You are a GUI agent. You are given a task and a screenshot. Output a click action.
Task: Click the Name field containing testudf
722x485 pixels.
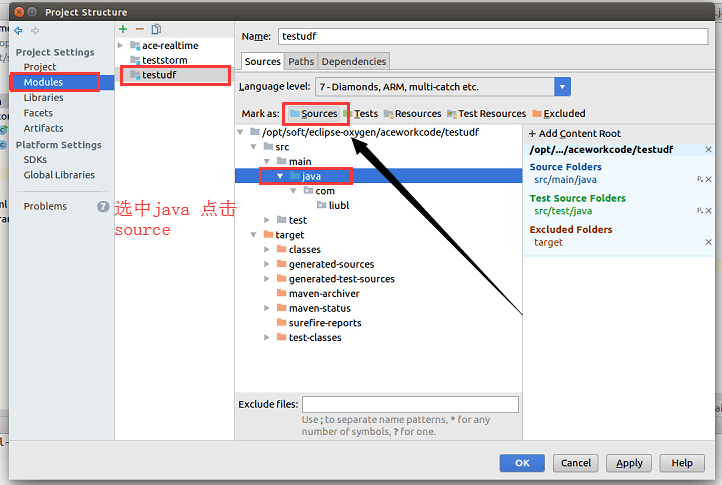coord(493,36)
